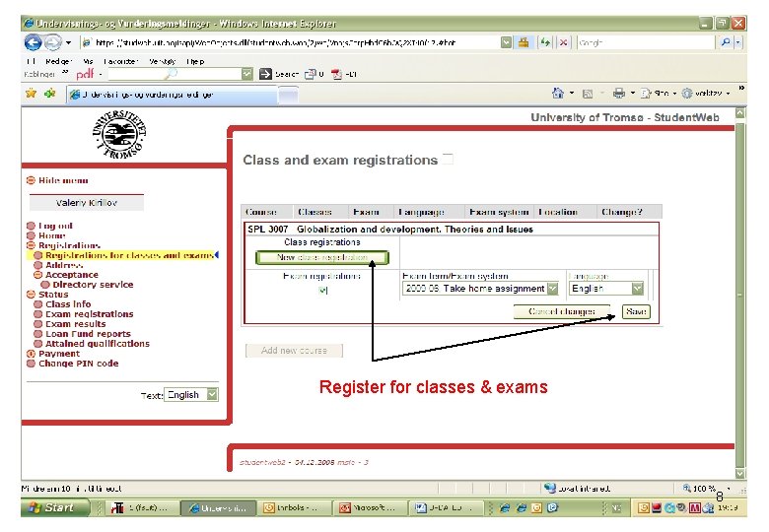Click the security lock icon in address bar
The width and height of the screenshot is (769, 532).
click(x=524, y=42)
